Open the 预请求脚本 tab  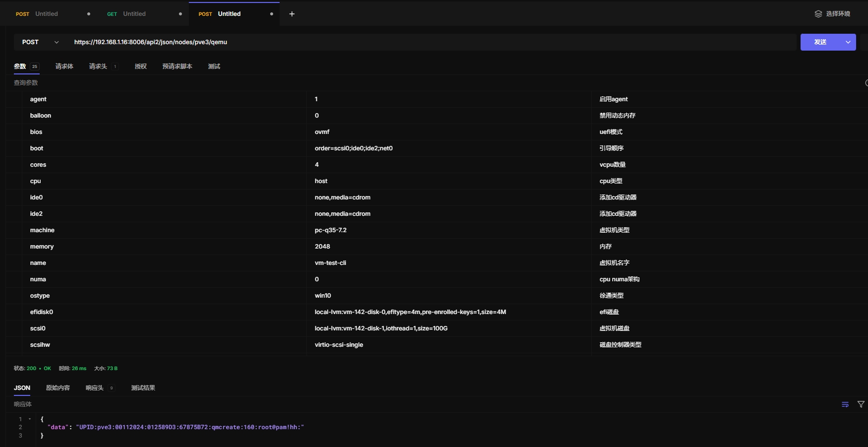[x=177, y=66]
